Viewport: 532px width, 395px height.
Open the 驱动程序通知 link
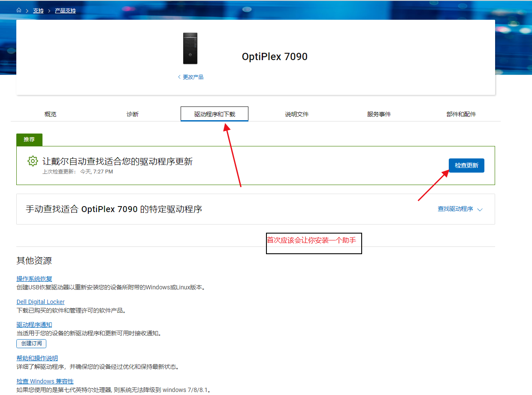(34, 325)
